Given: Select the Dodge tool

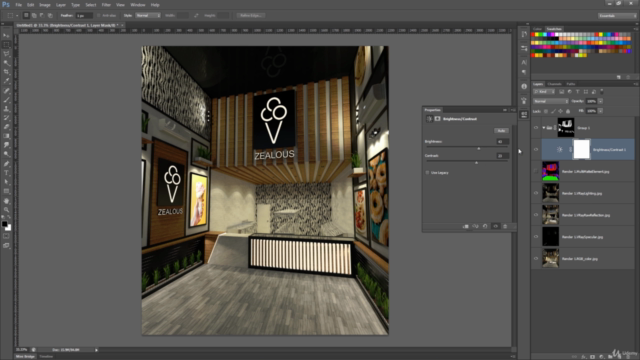Looking at the screenshot, I should pos(6,153).
